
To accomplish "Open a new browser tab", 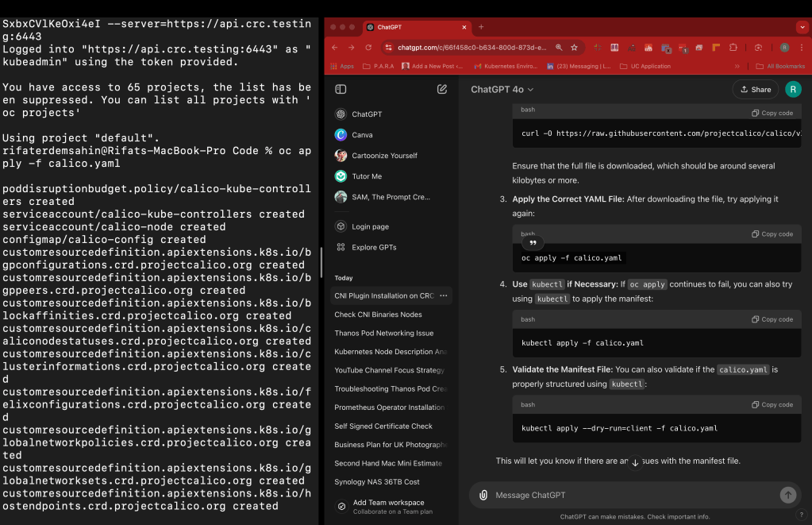I will [481, 27].
